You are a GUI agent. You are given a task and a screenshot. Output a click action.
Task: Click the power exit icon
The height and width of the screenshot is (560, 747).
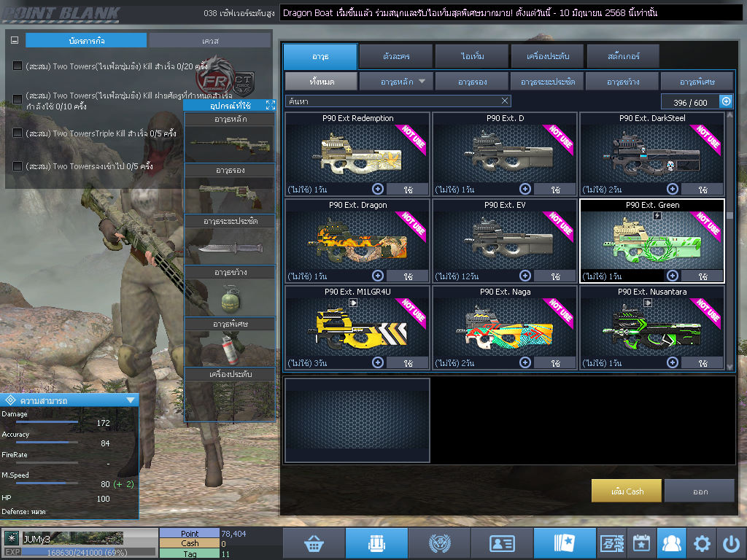pyautogui.click(x=731, y=543)
